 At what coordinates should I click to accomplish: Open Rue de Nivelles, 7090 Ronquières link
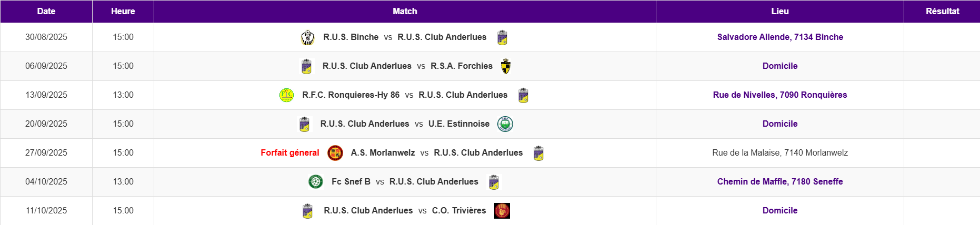pos(780,95)
